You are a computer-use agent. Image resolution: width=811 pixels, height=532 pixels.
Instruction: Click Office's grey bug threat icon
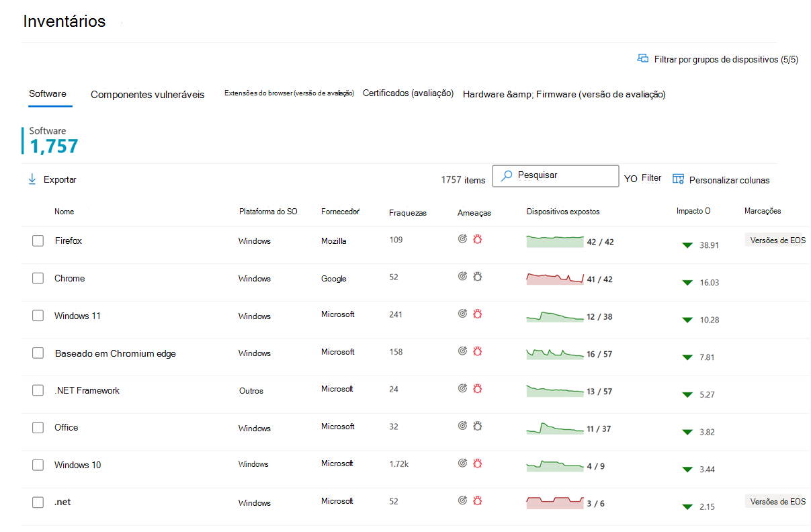(478, 425)
